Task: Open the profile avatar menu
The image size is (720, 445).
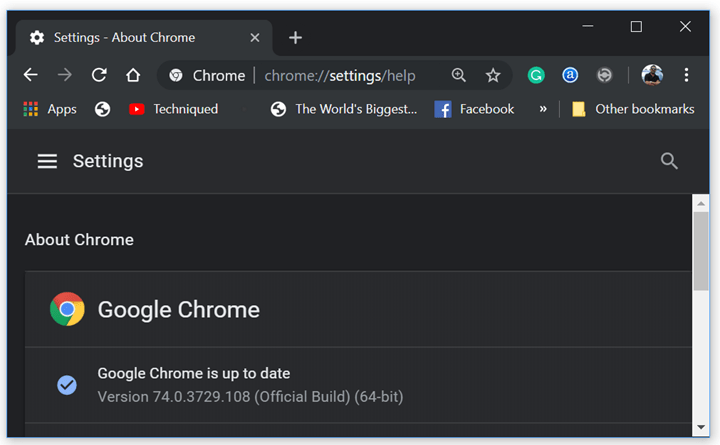Action: [652, 75]
